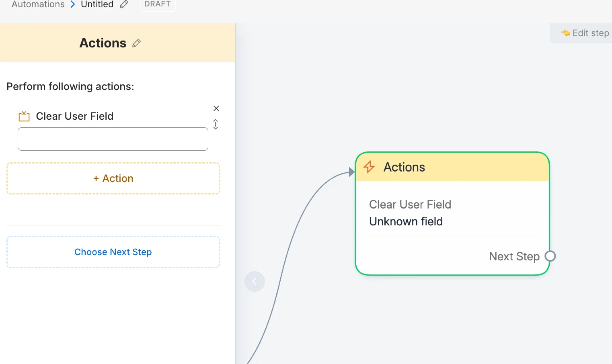Go back to Automations breadcrumb
The image size is (612, 364).
tap(38, 4)
